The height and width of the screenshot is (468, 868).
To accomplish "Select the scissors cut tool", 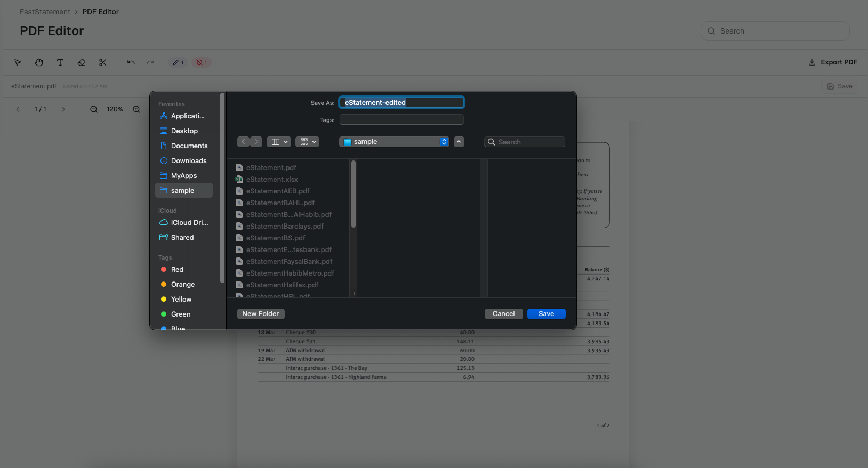I will point(103,62).
